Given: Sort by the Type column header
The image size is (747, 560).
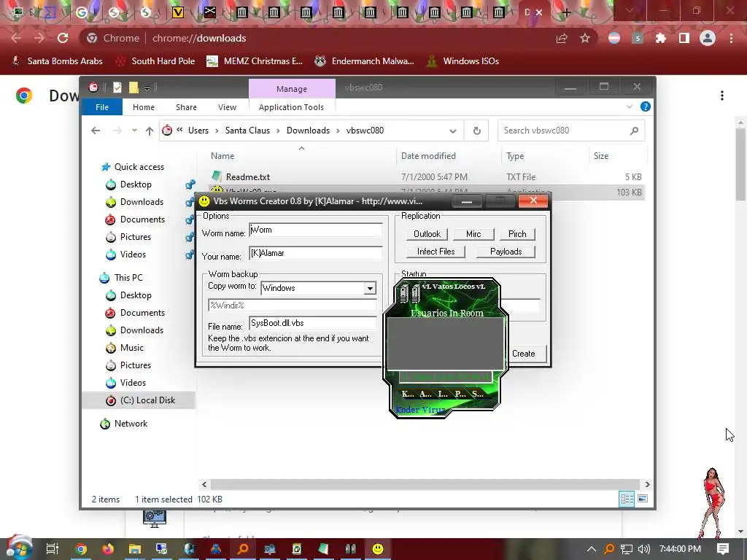Looking at the screenshot, I should pyautogui.click(x=515, y=156).
